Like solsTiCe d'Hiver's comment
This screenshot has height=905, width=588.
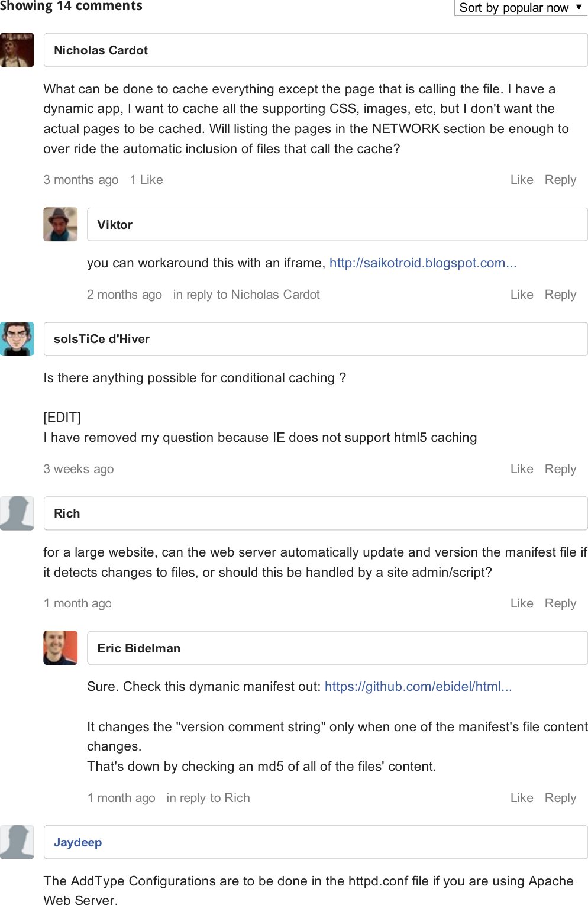[x=522, y=469]
